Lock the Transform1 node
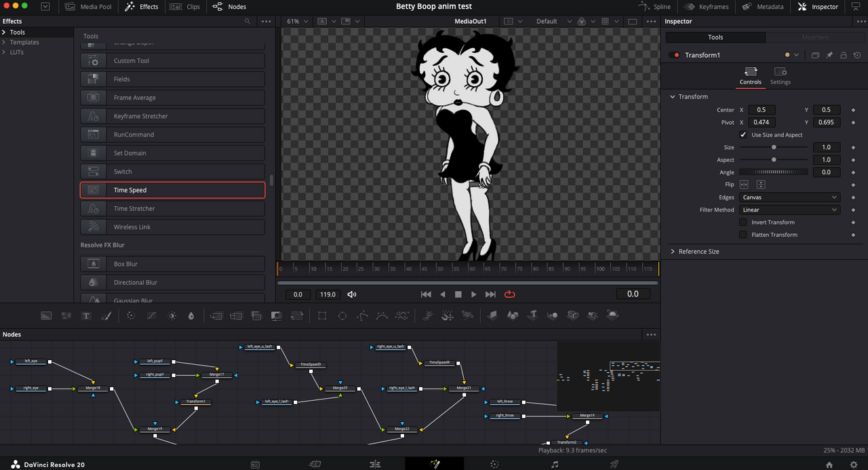Image resolution: width=868 pixels, height=470 pixels. (x=844, y=55)
